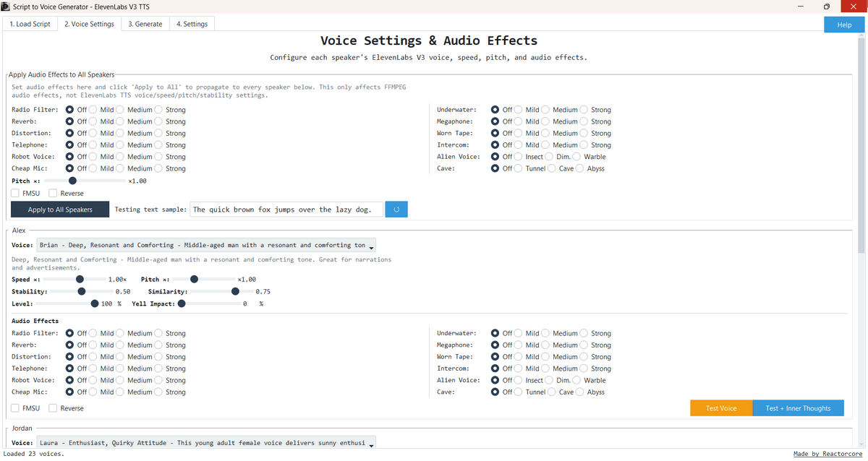Click Alex's Similarity slider handle
Screen dimensions: 868x461
click(x=235, y=291)
